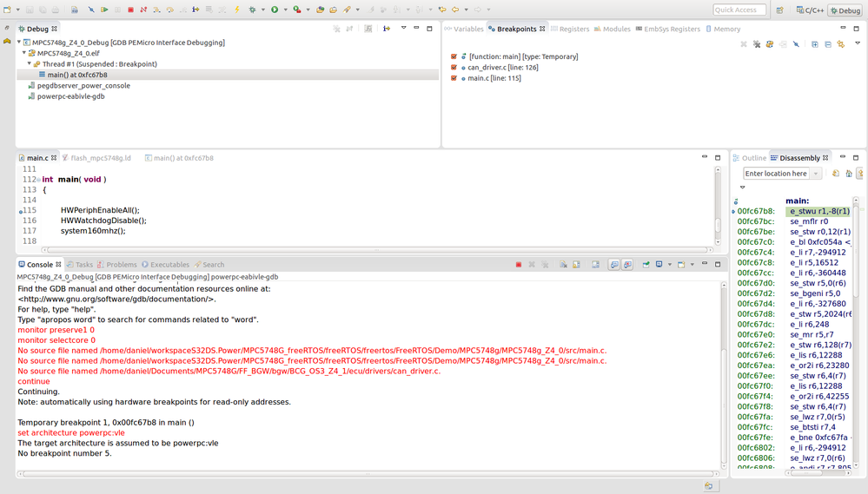The height and width of the screenshot is (494, 868).
Task: Switch to the Executables tab
Action: [x=165, y=265]
